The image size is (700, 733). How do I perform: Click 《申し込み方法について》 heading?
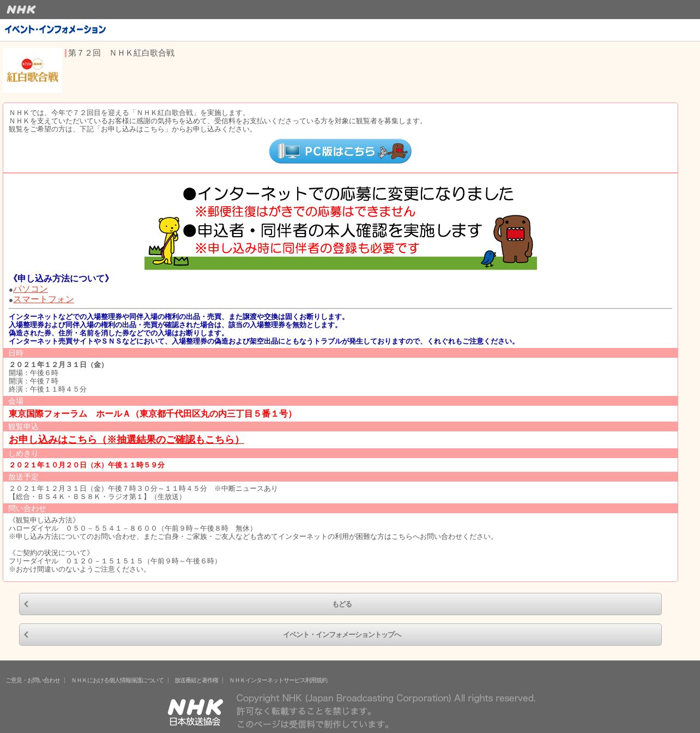click(61, 279)
